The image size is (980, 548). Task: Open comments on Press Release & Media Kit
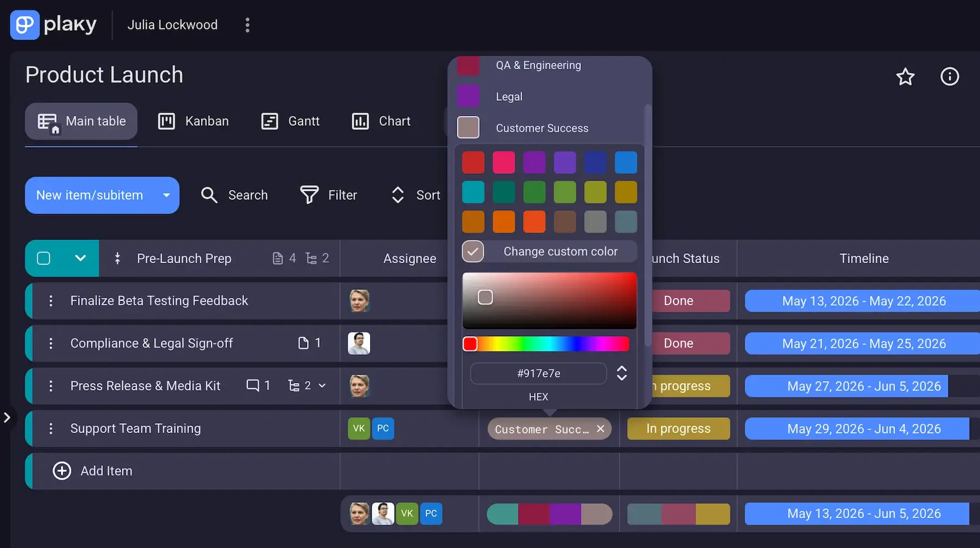pos(253,386)
